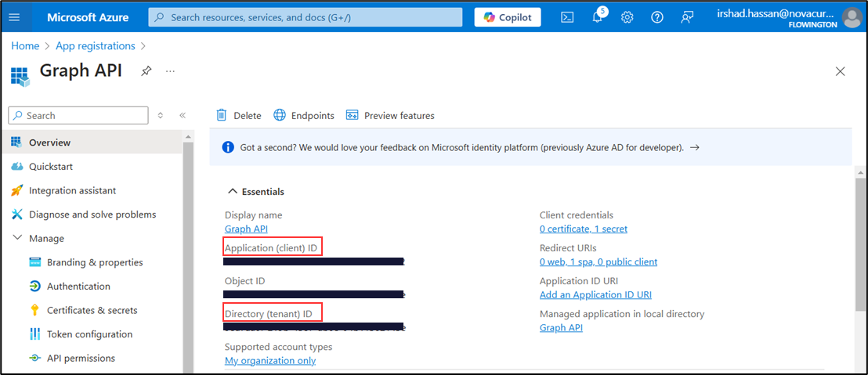Image resolution: width=868 pixels, height=375 pixels.
Task: Open the '0 certificate, 1 secret' link
Action: 584,229
